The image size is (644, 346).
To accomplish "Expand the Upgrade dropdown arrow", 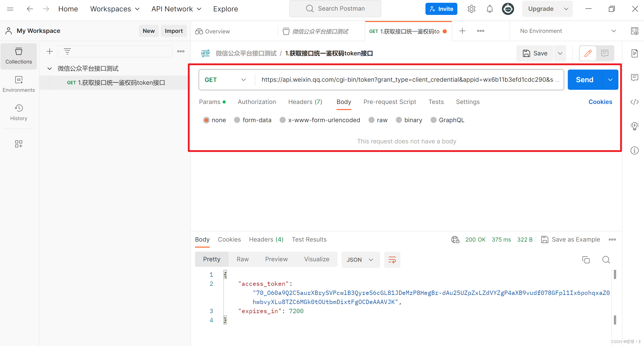I will (566, 9).
